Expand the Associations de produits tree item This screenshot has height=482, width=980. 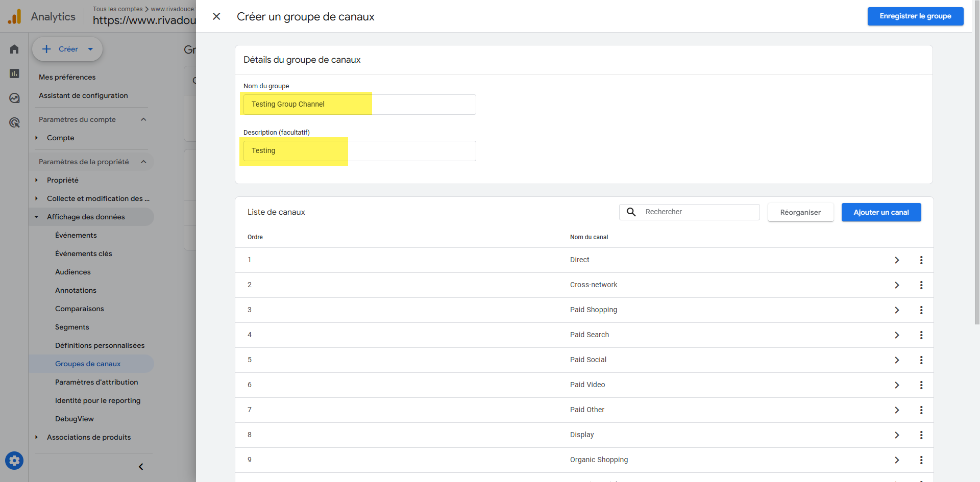(36, 437)
